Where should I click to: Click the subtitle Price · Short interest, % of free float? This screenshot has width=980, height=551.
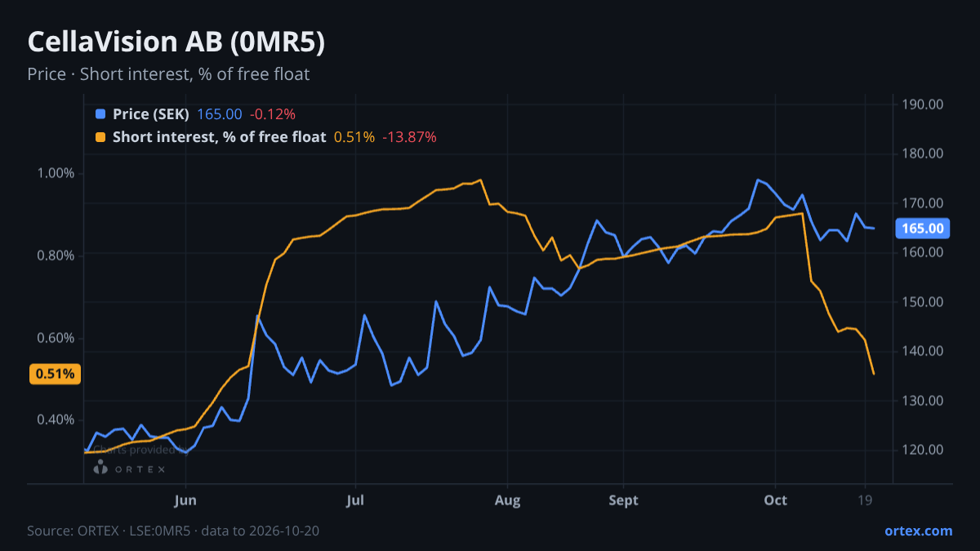(x=168, y=74)
